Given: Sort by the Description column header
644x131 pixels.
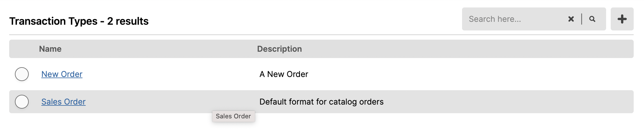Looking at the screenshot, I should pos(279,49).
